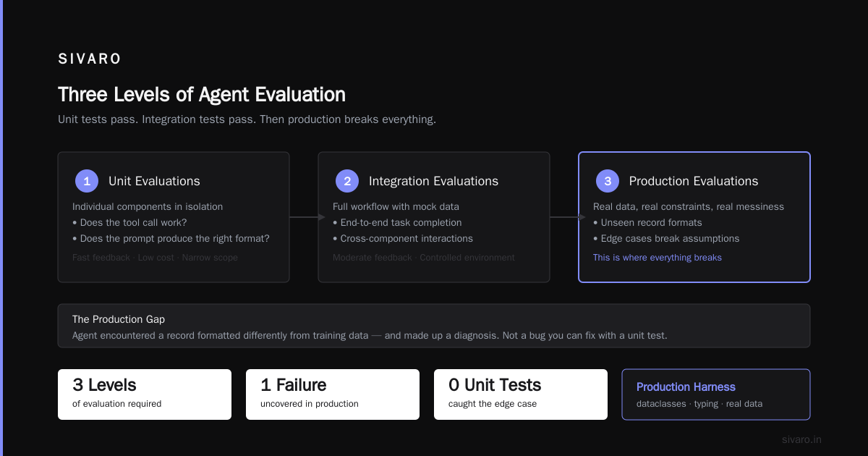Click 'The Production Gap' heading
868x456 pixels.
point(119,319)
